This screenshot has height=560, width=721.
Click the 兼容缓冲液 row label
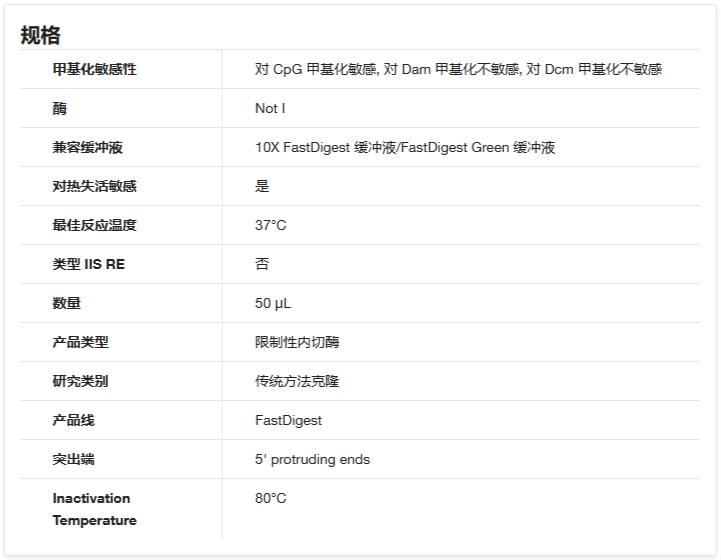point(87,147)
